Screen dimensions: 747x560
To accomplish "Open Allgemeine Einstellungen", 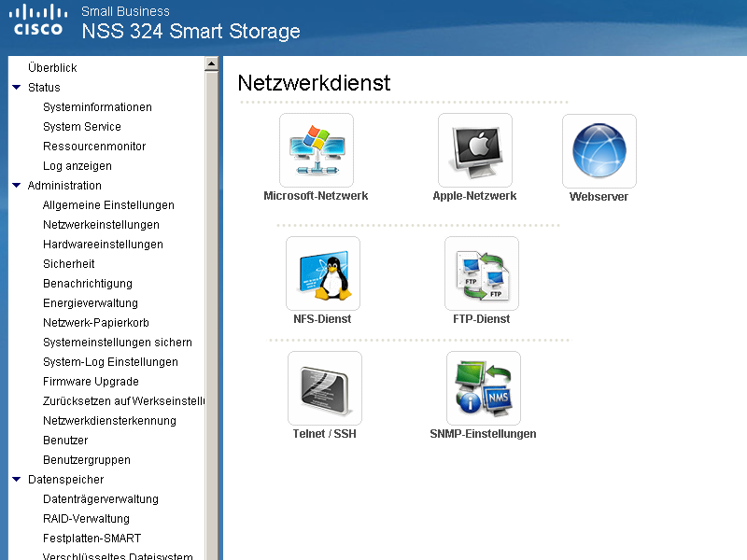I will tap(108, 205).
